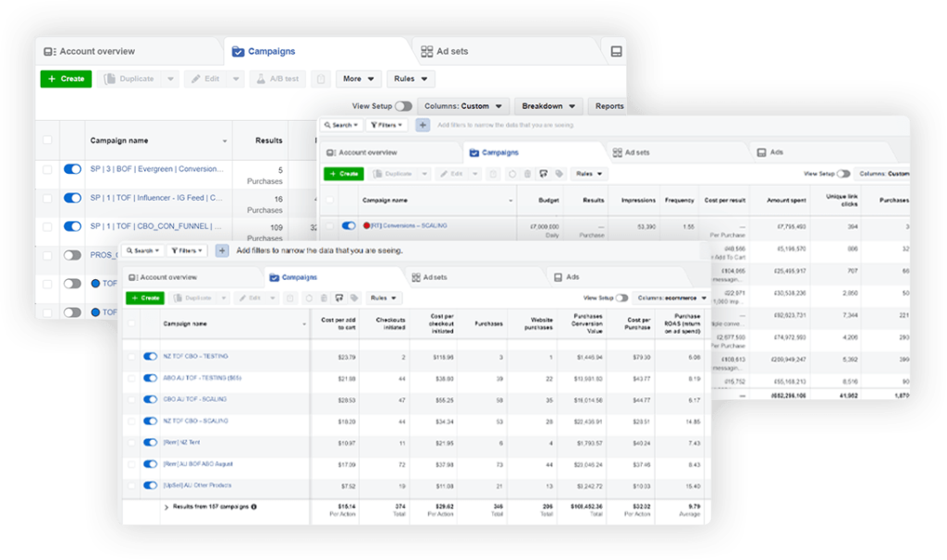
Task: Click the Duplicate button next to More
Action: 129,79
